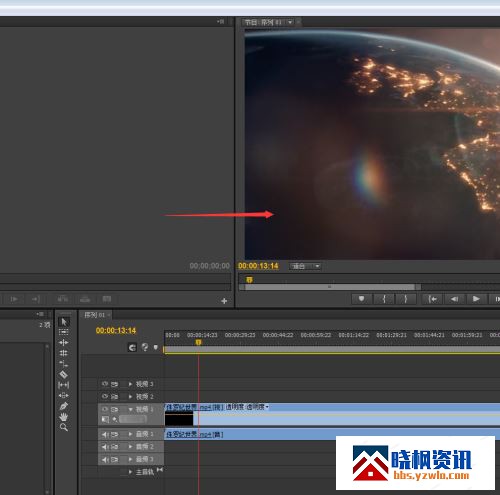
Task: Open the zoom level dropdown under program monitor
Action: pyautogui.click(x=305, y=266)
